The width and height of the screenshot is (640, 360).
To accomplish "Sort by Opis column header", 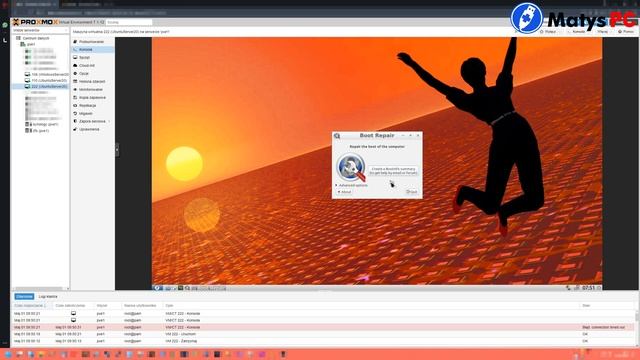I will [x=371, y=305].
